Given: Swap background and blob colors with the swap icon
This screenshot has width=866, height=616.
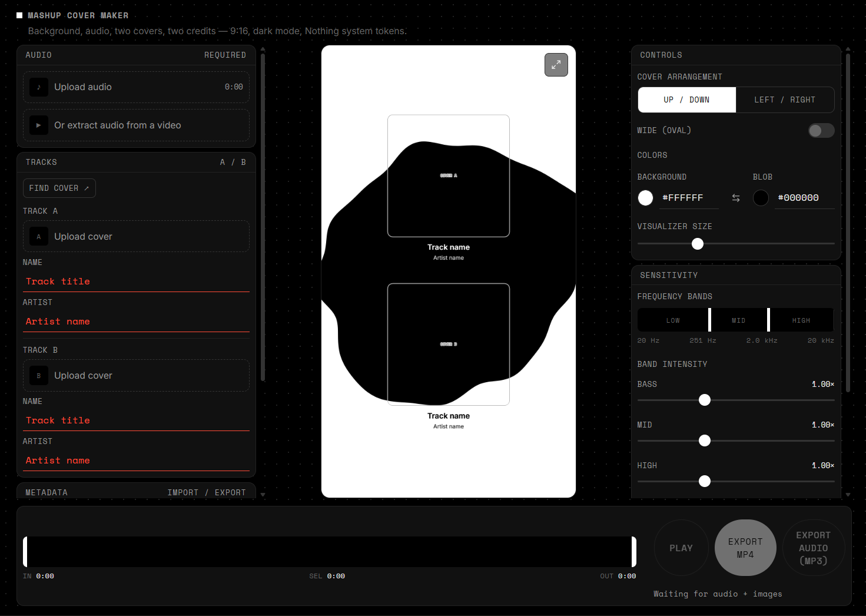Looking at the screenshot, I should [736, 198].
